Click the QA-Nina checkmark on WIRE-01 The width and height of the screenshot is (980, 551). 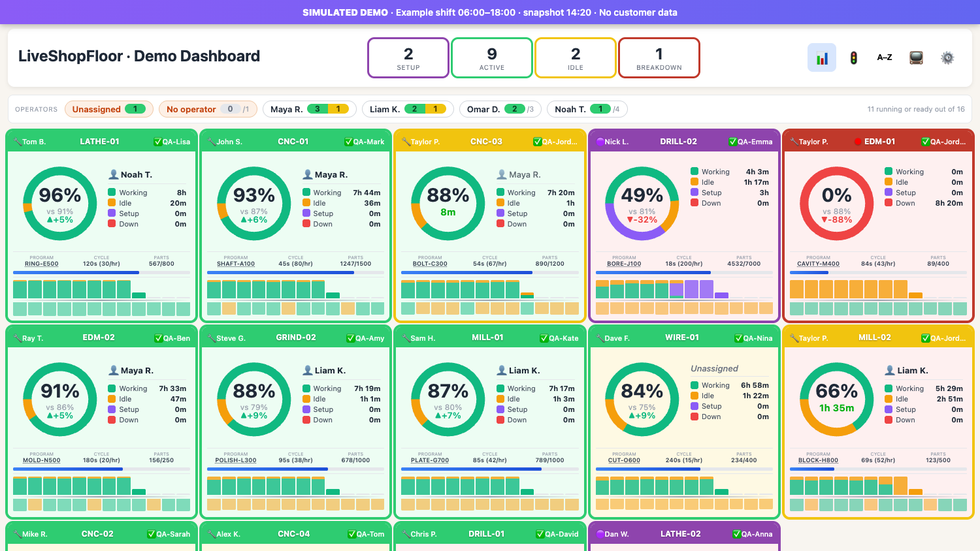pyautogui.click(x=738, y=338)
